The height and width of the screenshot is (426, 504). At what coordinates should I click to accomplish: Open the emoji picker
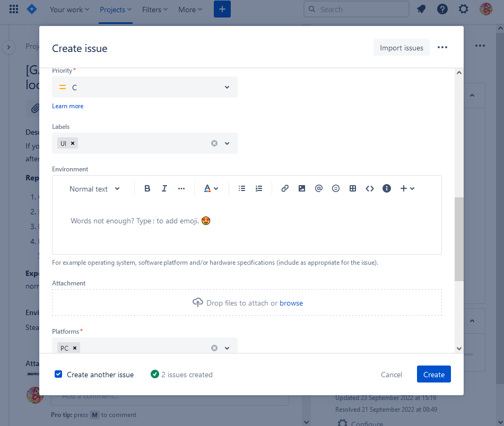tap(336, 188)
